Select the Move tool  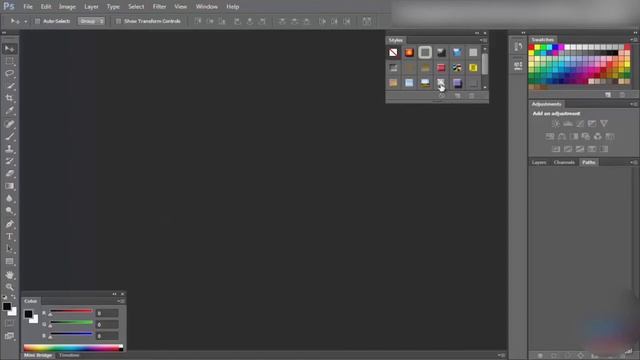pos(9,49)
